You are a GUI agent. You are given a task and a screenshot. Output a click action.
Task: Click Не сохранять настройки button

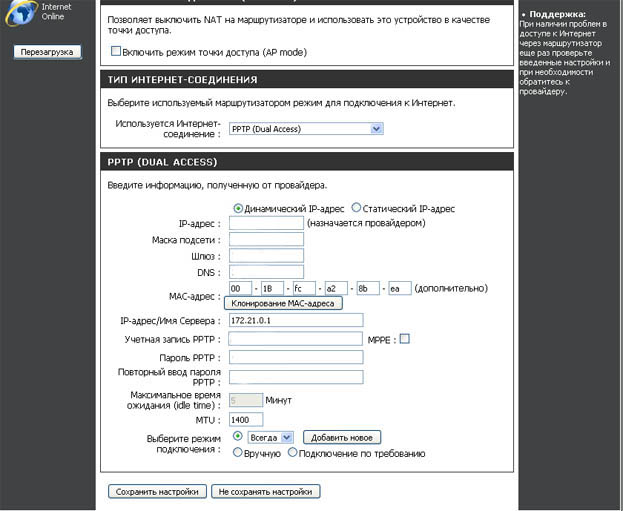click(266, 491)
